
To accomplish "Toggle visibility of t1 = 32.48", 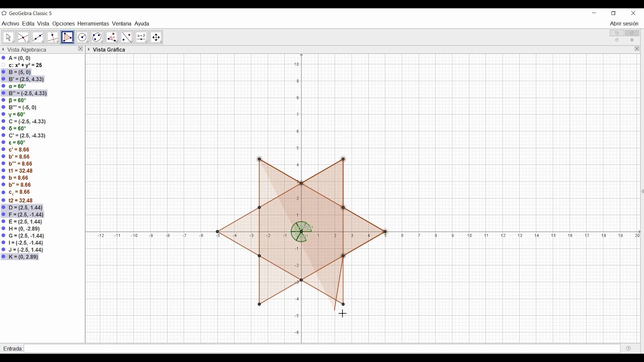I will (x=4, y=171).
